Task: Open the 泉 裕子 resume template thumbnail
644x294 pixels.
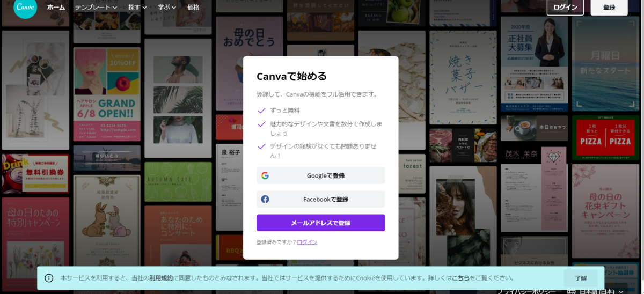Action: [230, 188]
